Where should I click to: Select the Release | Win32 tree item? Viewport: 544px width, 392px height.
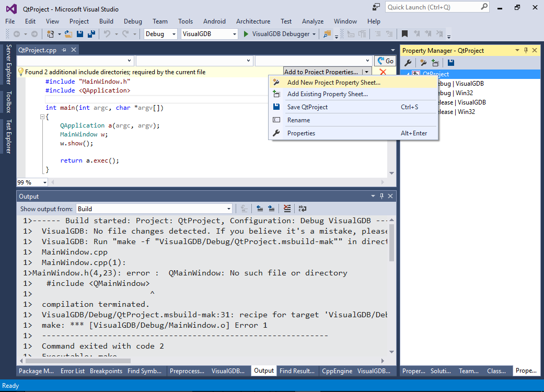coord(456,112)
